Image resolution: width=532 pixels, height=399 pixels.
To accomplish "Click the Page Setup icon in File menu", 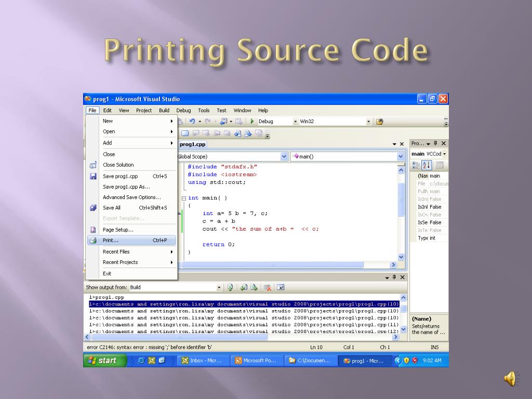I will click(93, 230).
